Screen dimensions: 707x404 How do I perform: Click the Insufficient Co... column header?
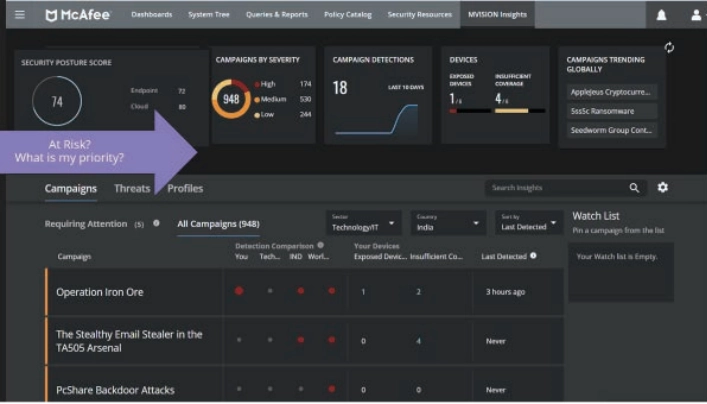tap(436, 257)
